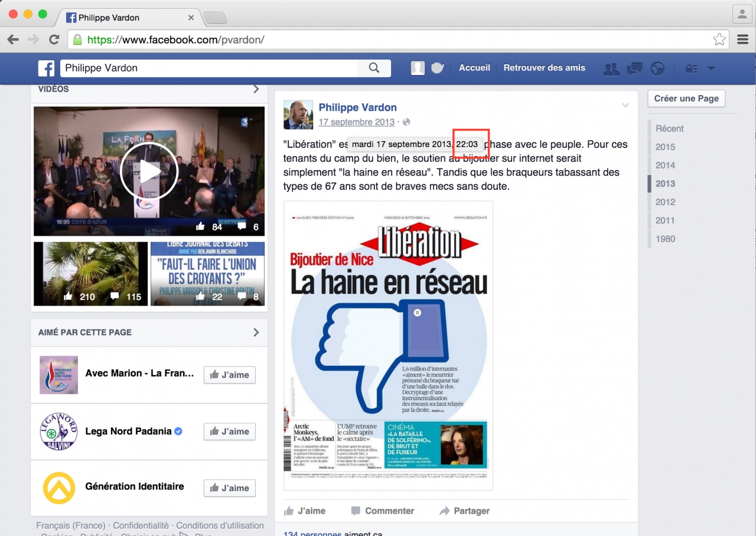Open the Libération front page image

(x=388, y=346)
